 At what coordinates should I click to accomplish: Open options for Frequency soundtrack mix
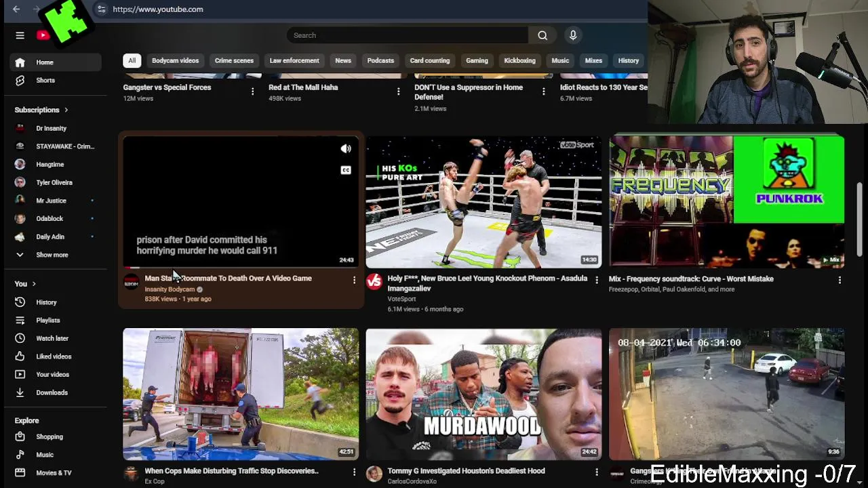point(840,280)
